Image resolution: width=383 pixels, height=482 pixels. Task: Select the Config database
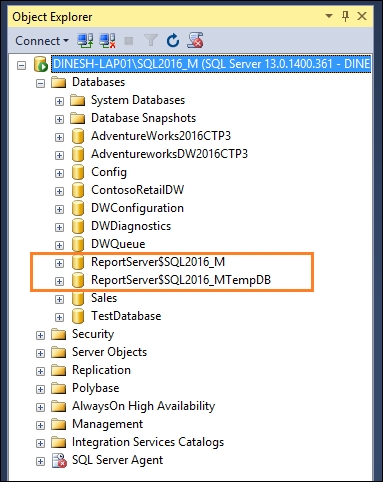pos(109,172)
